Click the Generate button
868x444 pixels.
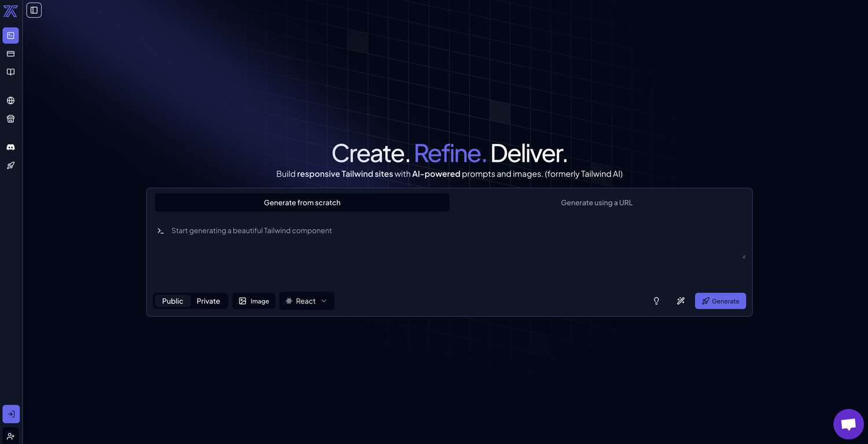(x=720, y=301)
